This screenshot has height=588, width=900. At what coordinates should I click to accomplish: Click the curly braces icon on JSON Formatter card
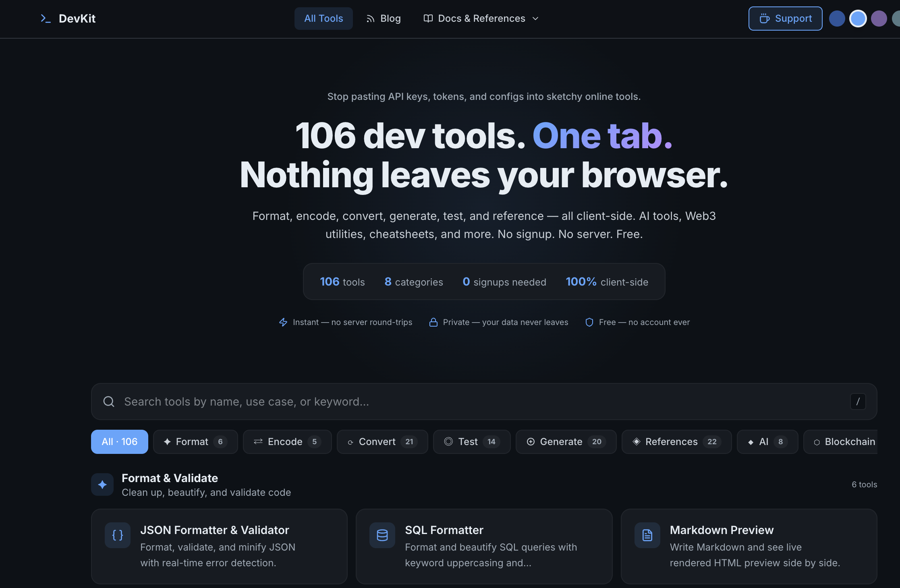click(117, 535)
